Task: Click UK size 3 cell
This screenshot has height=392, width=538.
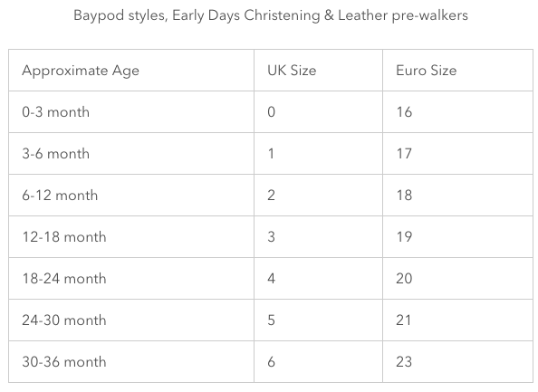Action: click(318, 236)
